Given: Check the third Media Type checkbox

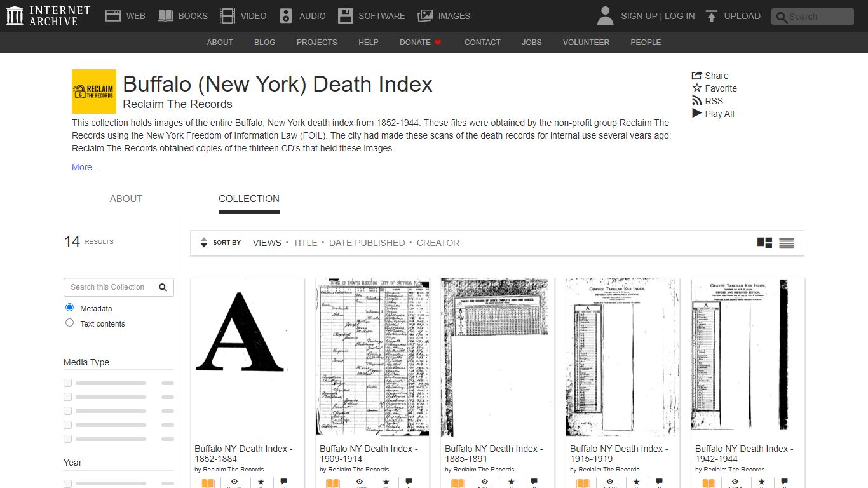Looking at the screenshot, I should pos(68,411).
